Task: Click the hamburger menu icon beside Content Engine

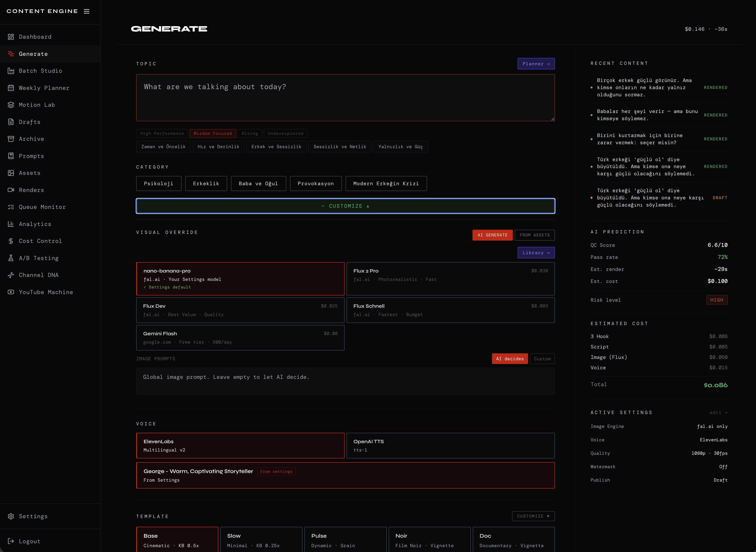Action: [87, 11]
